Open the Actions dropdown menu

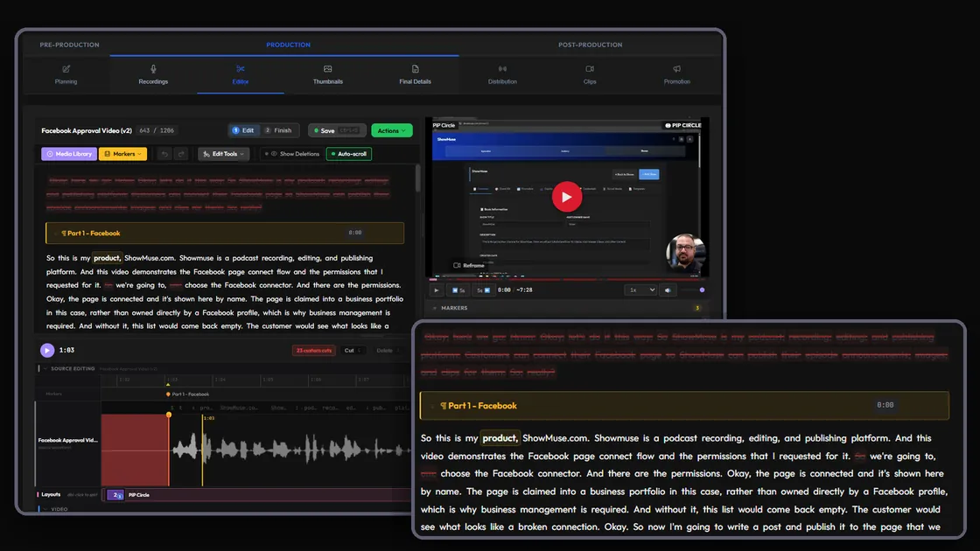pyautogui.click(x=391, y=130)
